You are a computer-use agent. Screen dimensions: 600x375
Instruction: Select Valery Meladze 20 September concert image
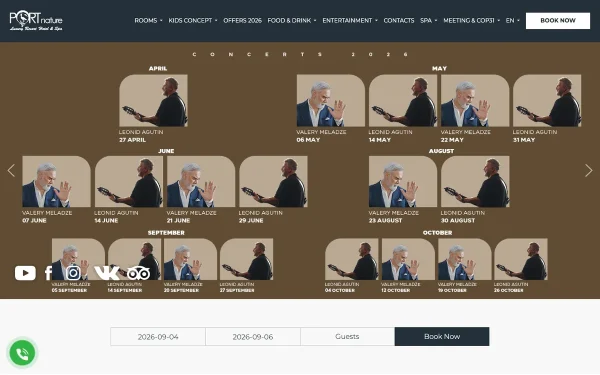point(191,259)
